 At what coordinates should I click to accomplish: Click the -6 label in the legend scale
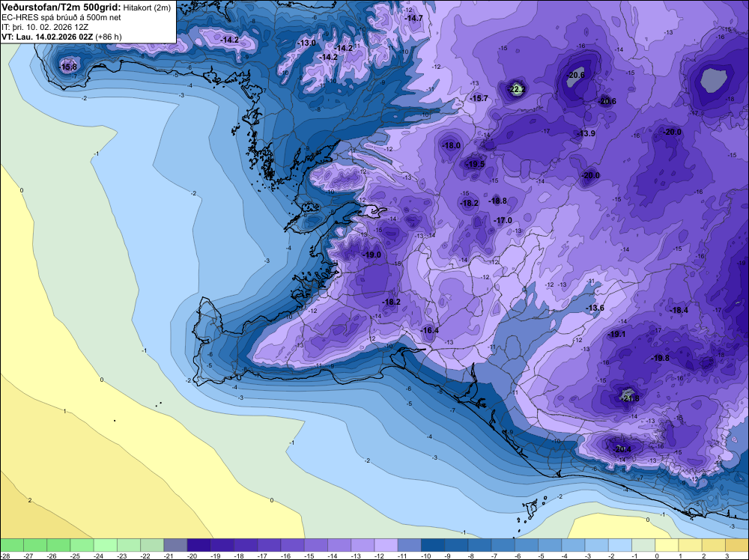(519, 556)
